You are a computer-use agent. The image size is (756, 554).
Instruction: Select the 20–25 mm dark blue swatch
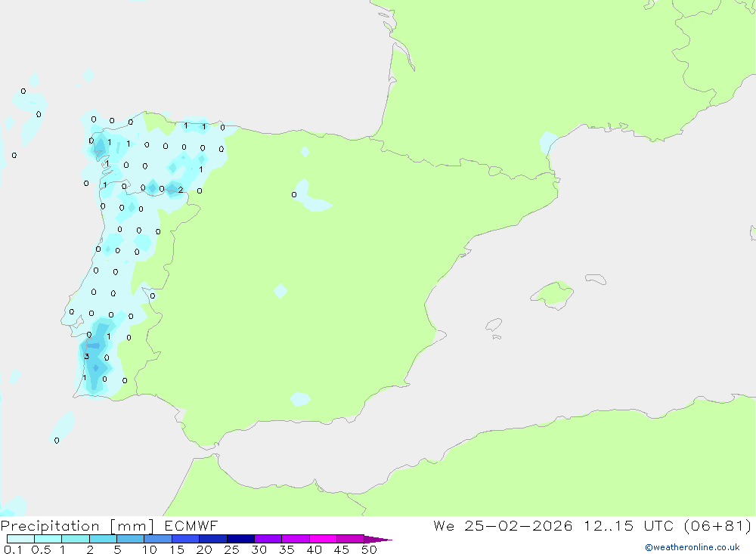click(213, 539)
